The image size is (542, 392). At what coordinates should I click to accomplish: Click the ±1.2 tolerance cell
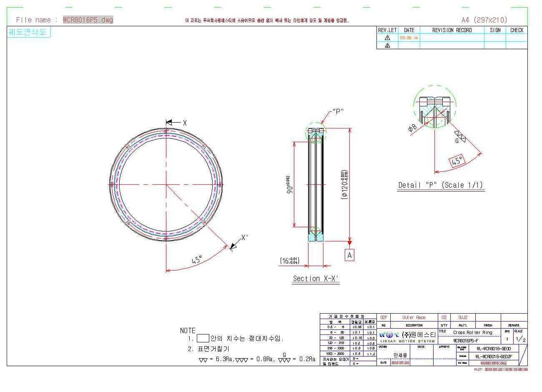pos(370,354)
